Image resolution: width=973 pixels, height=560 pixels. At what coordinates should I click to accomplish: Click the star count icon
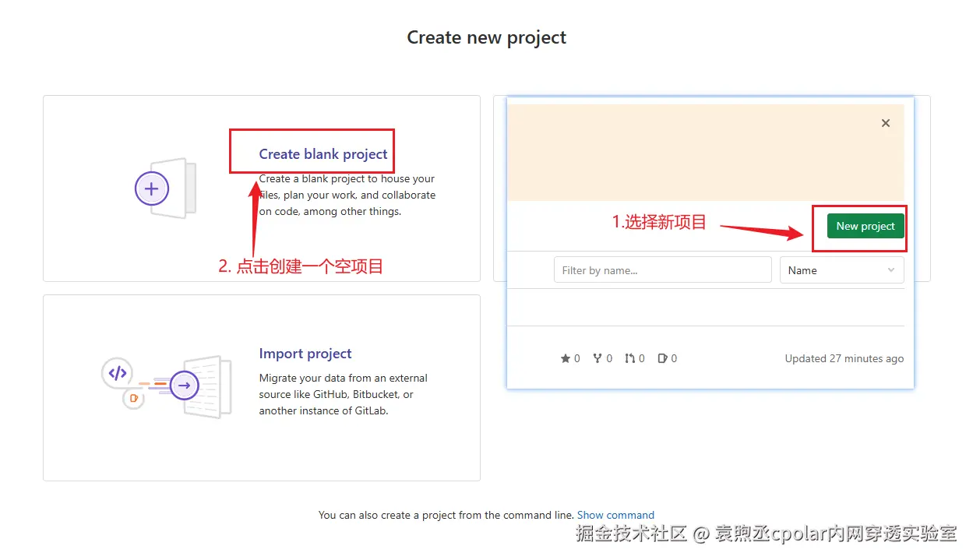(x=566, y=358)
